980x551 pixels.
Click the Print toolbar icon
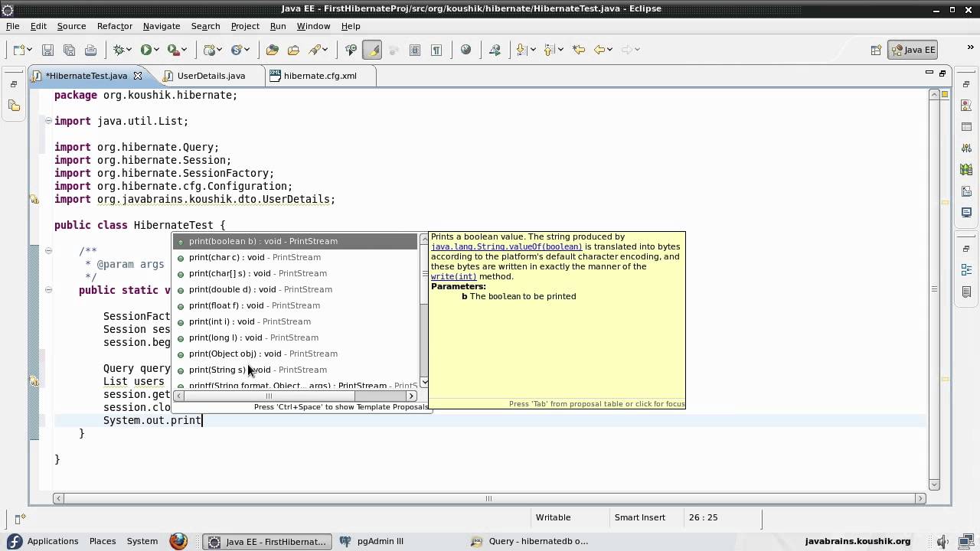click(90, 50)
